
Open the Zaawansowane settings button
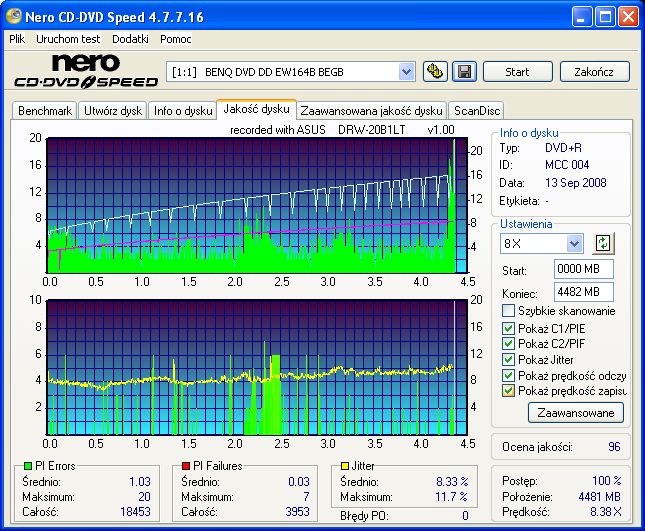pos(576,413)
